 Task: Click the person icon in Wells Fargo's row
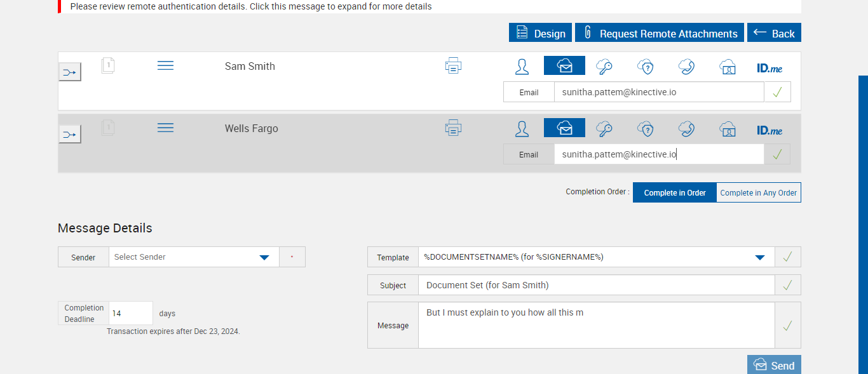(x=522, y=129)
